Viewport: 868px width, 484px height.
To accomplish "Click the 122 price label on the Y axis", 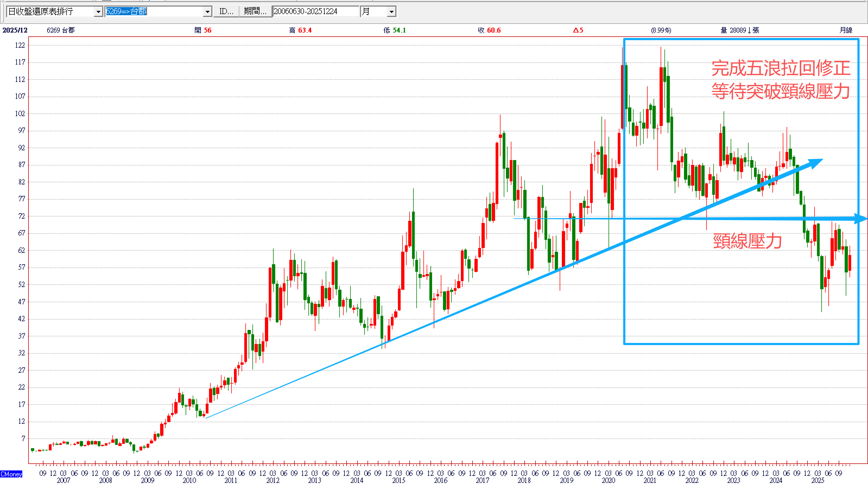I will [x=20, y=45].
